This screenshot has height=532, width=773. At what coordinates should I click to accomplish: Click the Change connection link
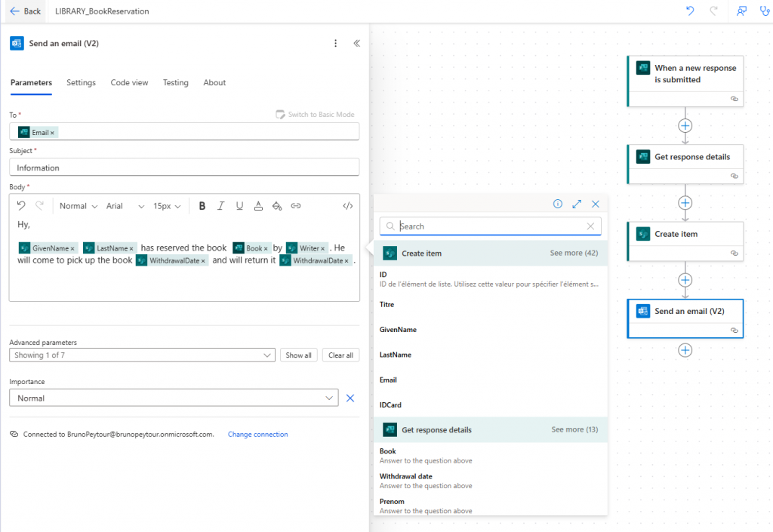(x=257, y=435)
